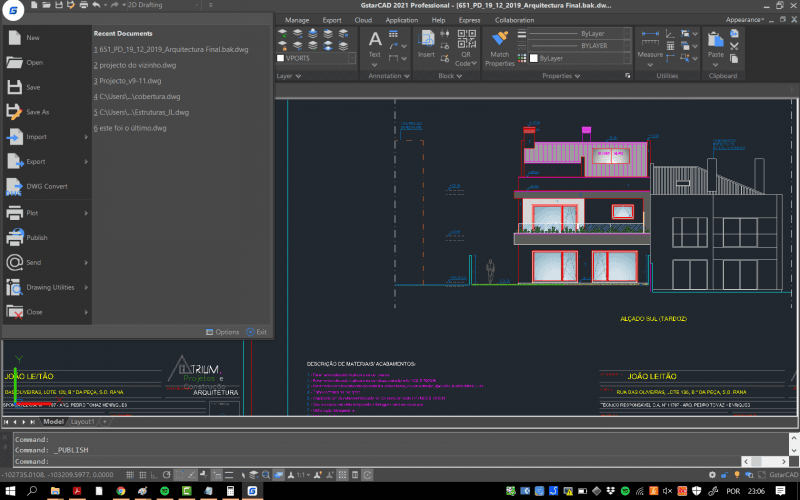Open DWG Convert from the application menu

click(x=47, y=186)
